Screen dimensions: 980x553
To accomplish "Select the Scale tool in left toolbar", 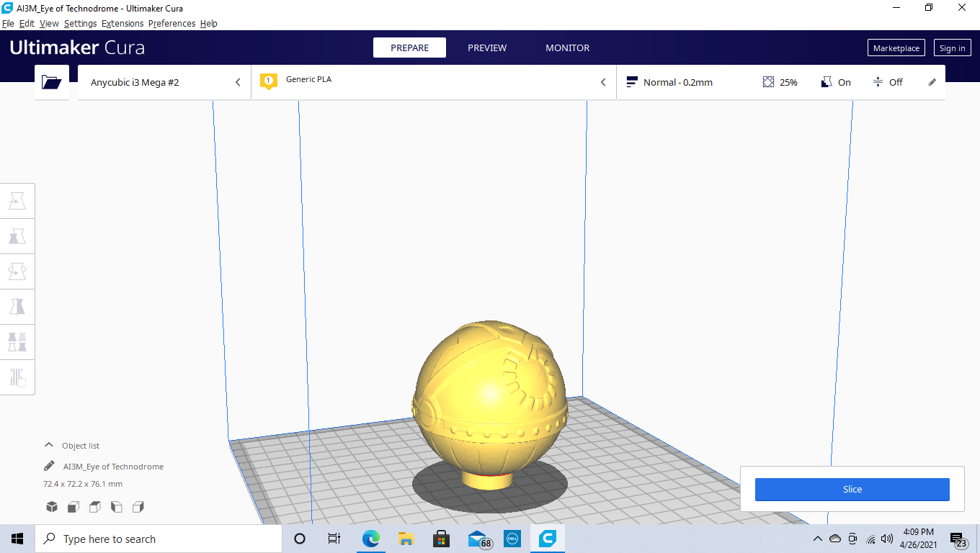I will (17, 236).
